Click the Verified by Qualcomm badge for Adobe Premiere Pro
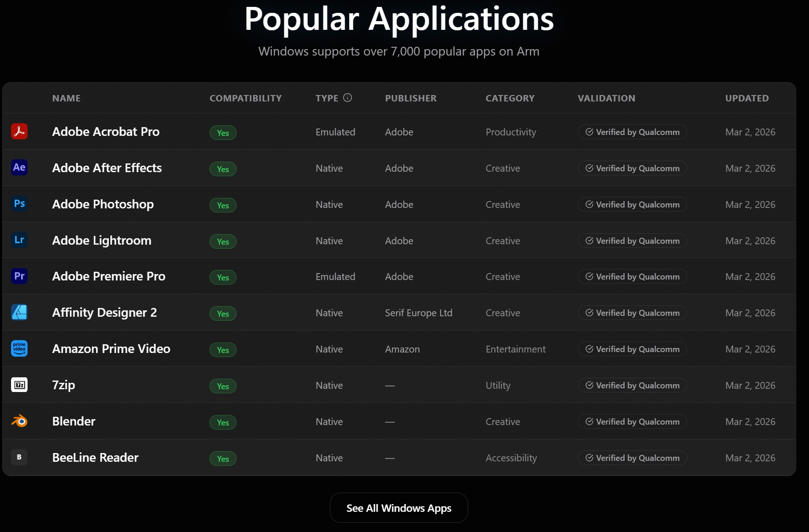 (632, 276)
